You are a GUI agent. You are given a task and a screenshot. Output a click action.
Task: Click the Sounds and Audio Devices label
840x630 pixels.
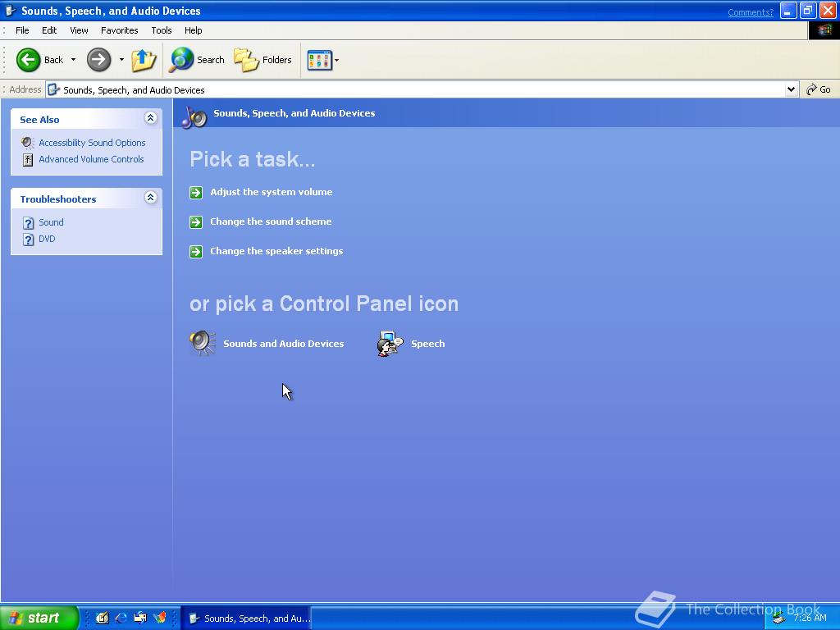(283, 344)
